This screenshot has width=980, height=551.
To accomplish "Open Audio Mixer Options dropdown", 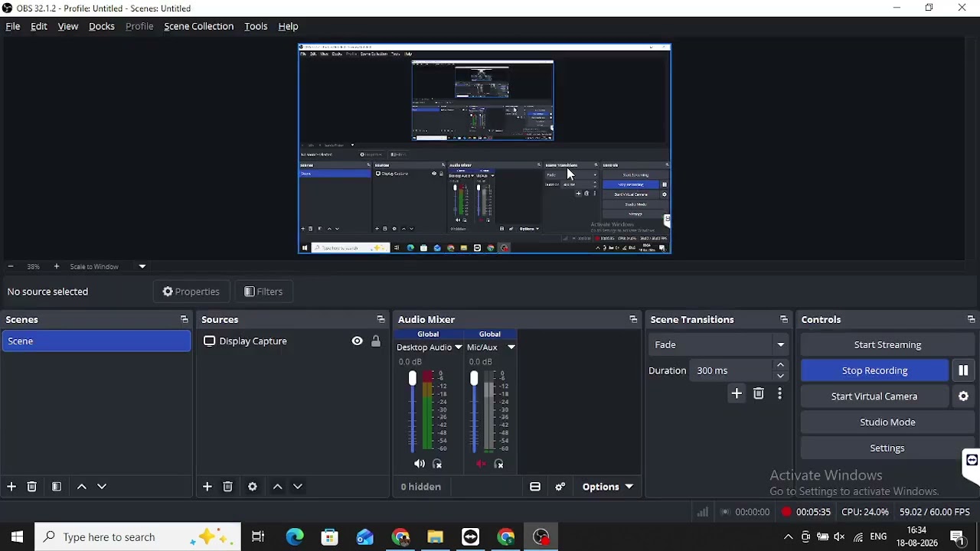I will pos(608,487).
